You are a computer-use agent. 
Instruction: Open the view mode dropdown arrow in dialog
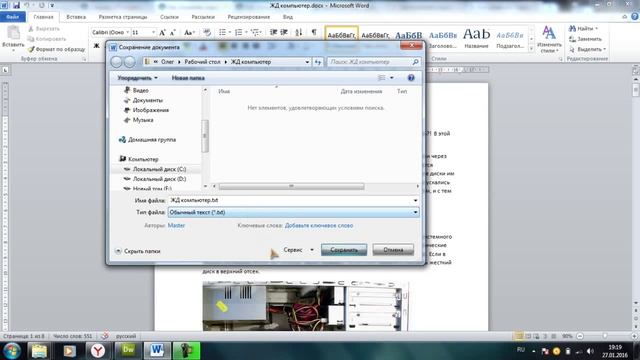point(392,78)
